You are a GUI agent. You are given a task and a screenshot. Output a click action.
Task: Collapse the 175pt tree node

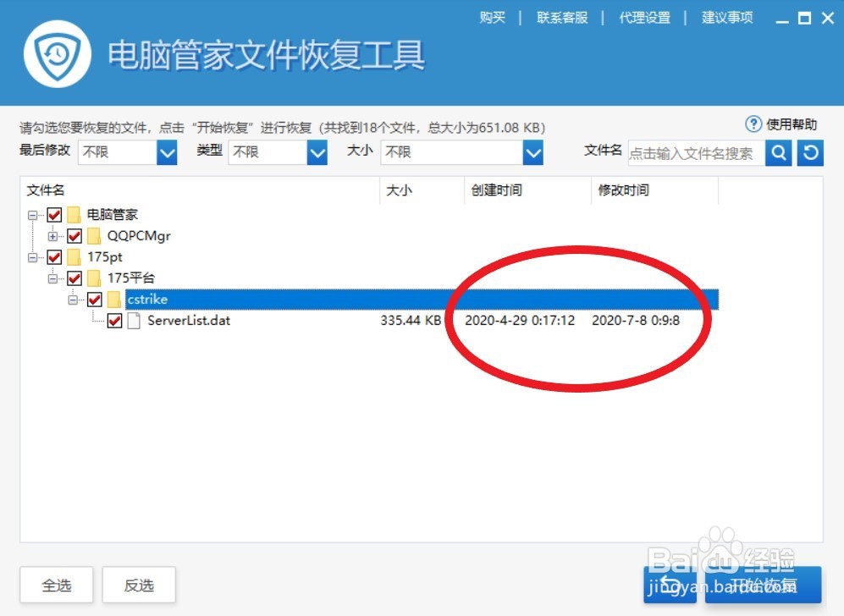coord(33,258)
